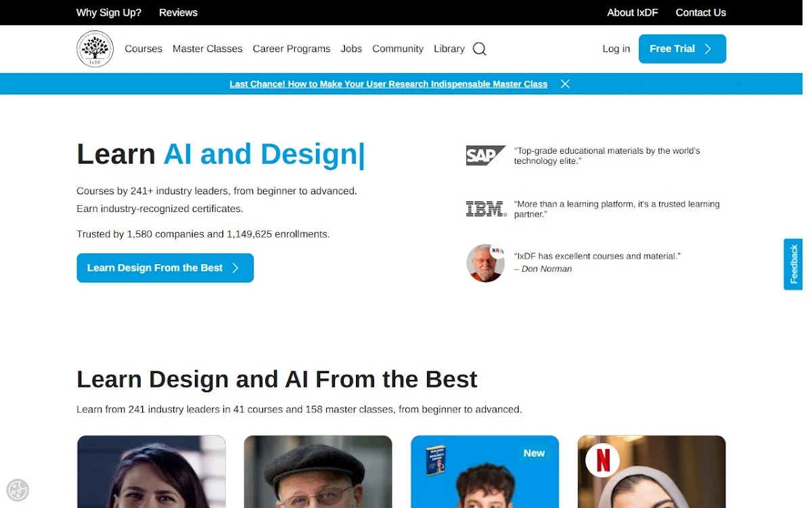The width and height of the screenshot is (812, 508).
Task: Open course card with woman in headscarf
Action: (652, 471)
